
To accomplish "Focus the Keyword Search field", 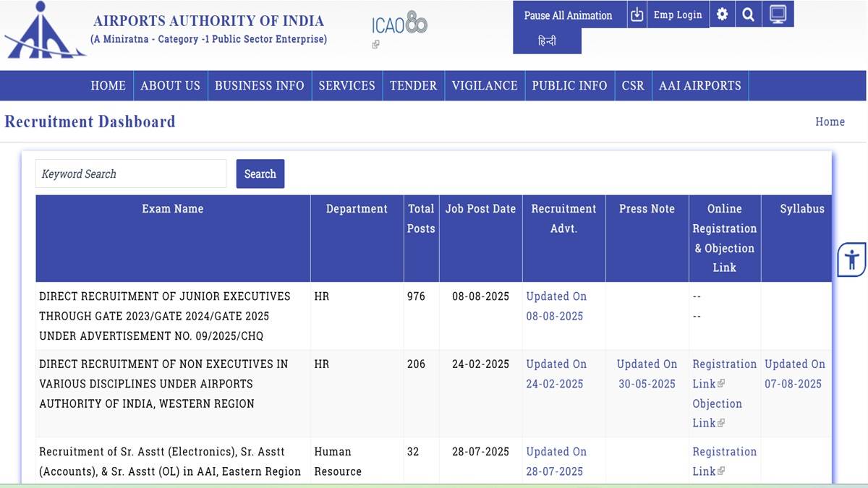I will coord(131,174).
